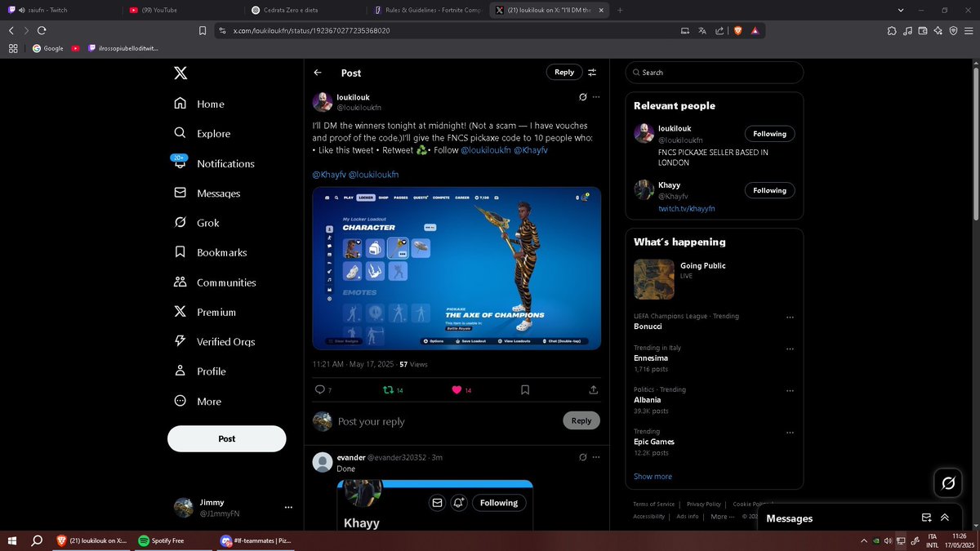Open options for Ennesima trending topic

click(790, 349)
